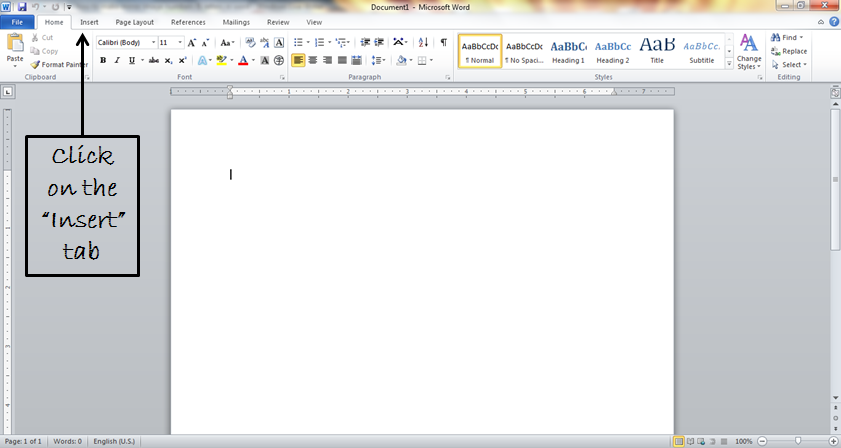Select the Cut command

42,38
